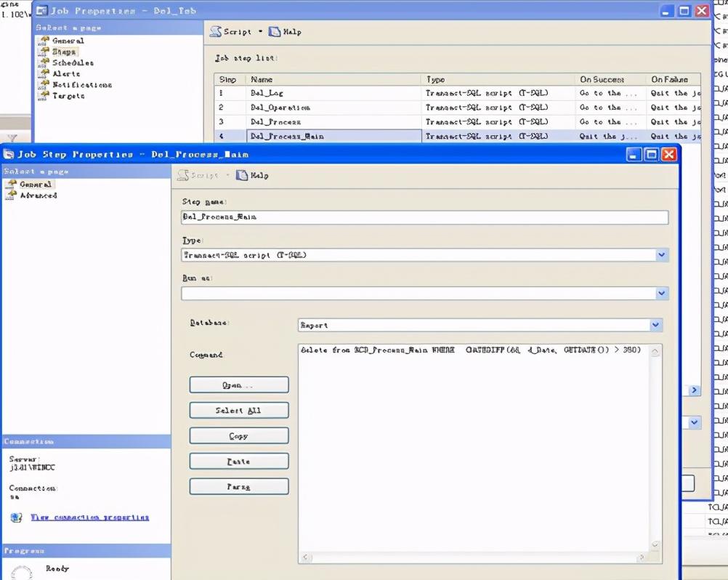This screenshot has width=728, height=580.
Task: Open the Targets page in Job Properties
Action: [68, 95]
